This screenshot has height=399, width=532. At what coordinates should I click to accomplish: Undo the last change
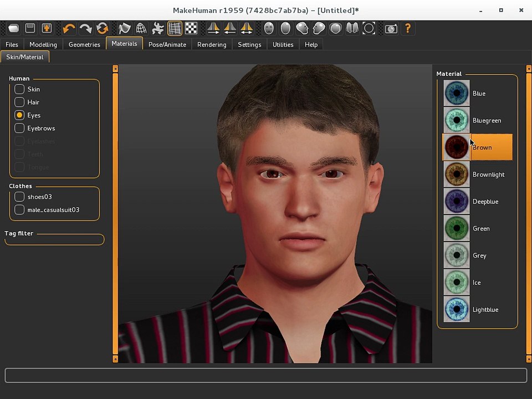(69, 28)
